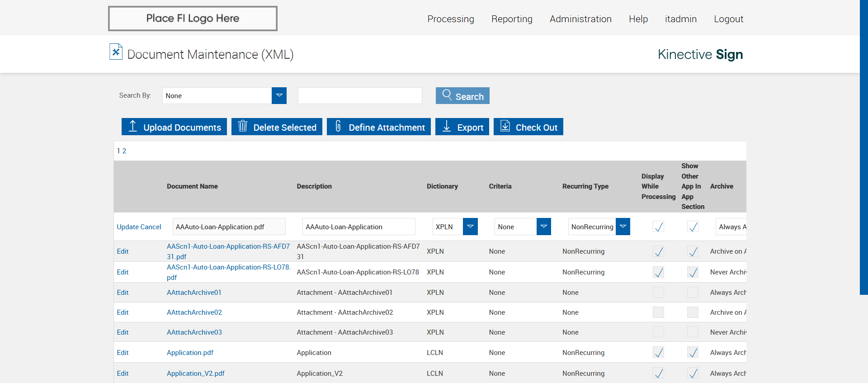Toggle Display While Processing for Application.pdf
The image size is (868, 383).
tap(658, 352)
